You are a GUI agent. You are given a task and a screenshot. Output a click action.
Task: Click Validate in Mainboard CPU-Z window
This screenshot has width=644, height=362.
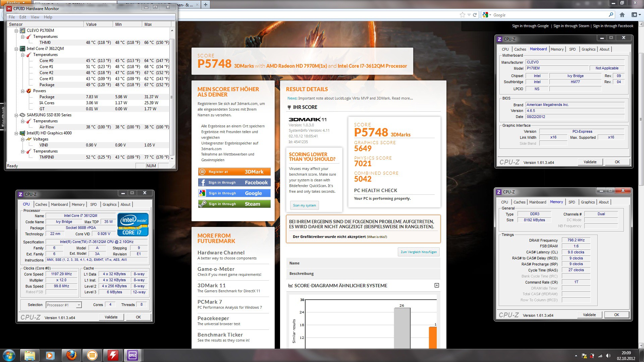pyautogui.click(x=590, y=162)
